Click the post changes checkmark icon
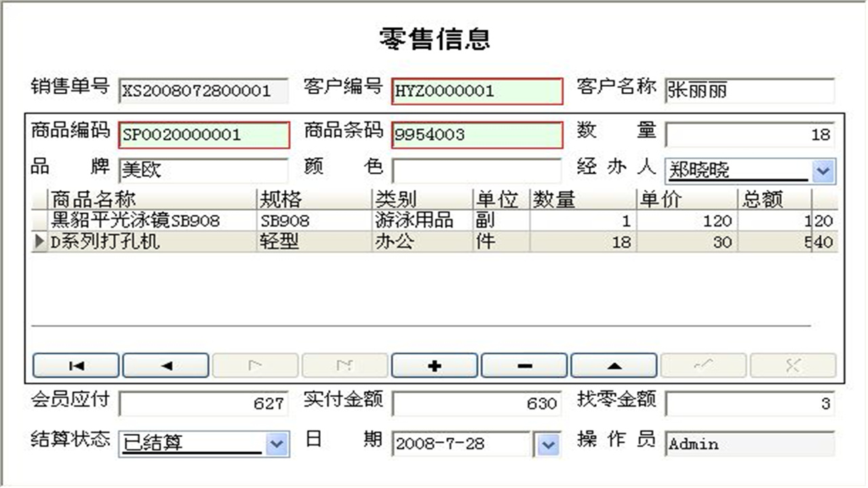 pos(703,365)
